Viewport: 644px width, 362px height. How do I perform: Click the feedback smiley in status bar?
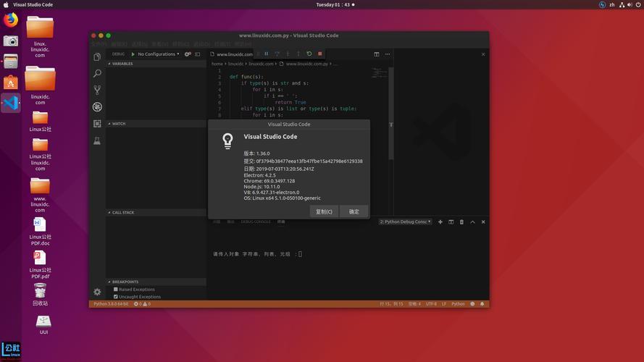pos(472,304)
